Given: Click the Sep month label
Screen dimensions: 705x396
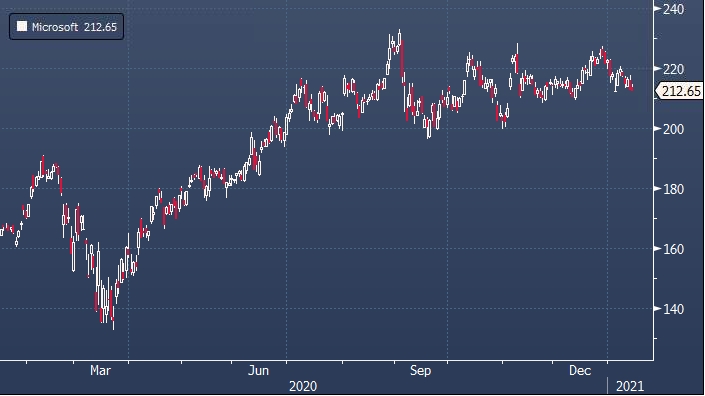Looking at the screenshot, I should pos(420,370).
